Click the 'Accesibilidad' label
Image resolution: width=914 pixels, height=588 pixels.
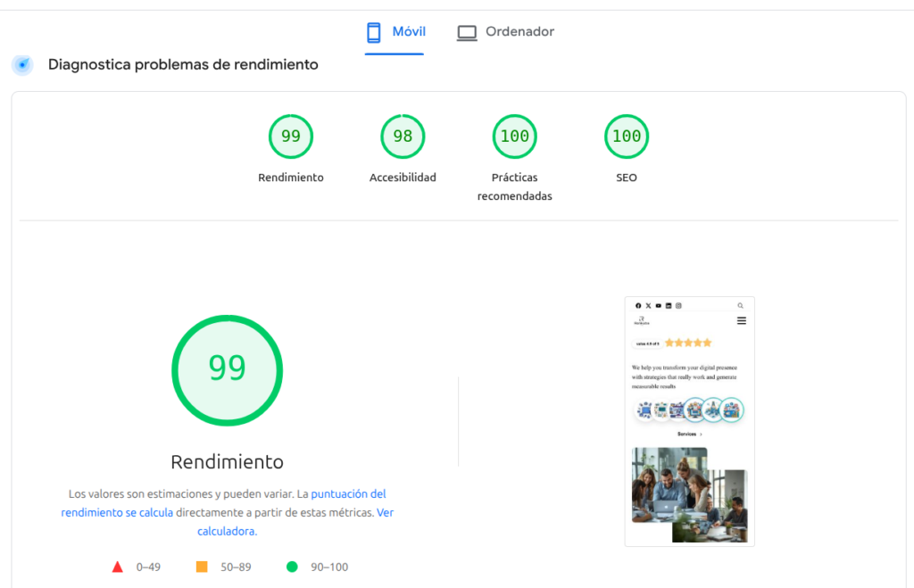(x=403, y=178)
